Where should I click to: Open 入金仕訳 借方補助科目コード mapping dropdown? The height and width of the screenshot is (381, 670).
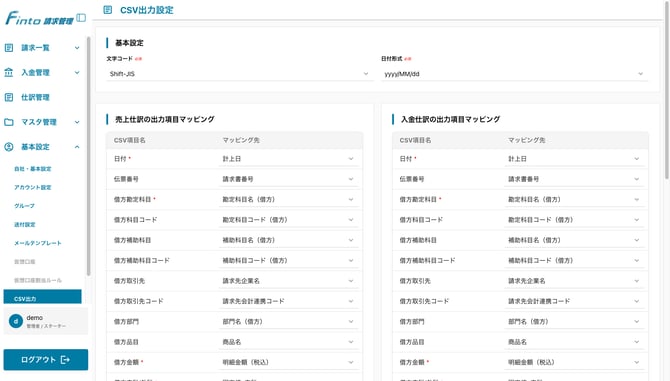[574, 261]
